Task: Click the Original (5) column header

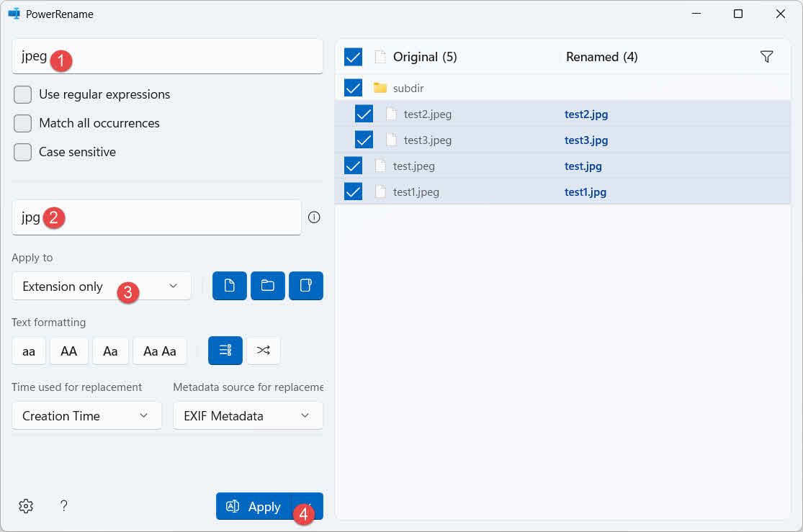Action: point(424,57)
